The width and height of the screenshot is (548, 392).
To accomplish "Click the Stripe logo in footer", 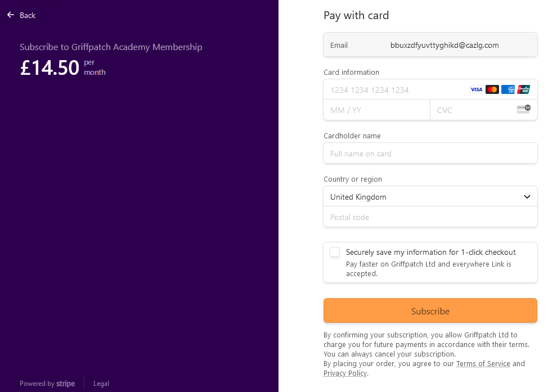I will click(65, 384).
